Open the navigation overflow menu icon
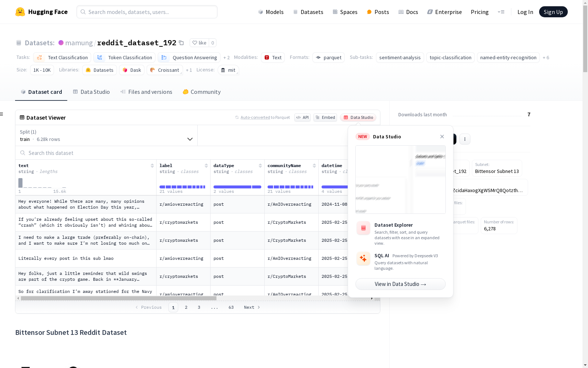 (x=501, y=12)
